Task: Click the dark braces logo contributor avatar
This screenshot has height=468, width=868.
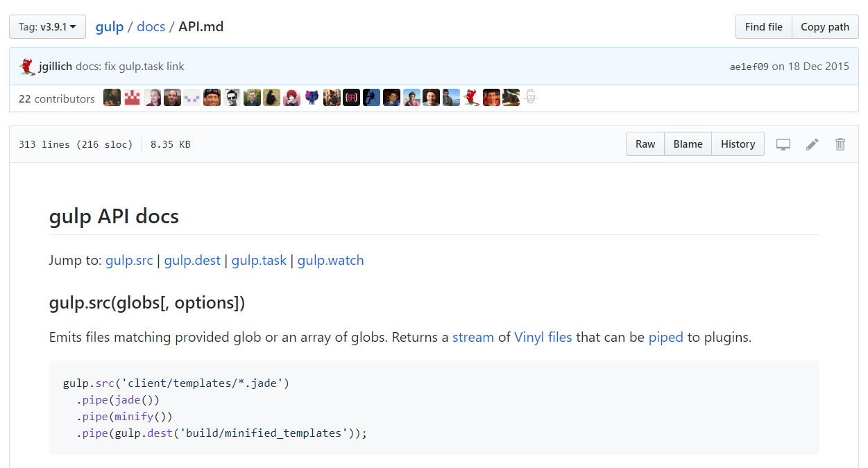Action: tap(351, 98)
